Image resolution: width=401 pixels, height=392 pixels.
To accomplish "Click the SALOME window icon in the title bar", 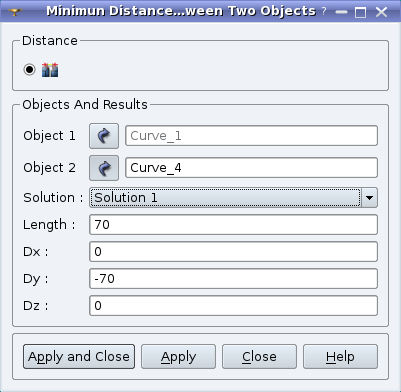I will [x=15, y=12].
